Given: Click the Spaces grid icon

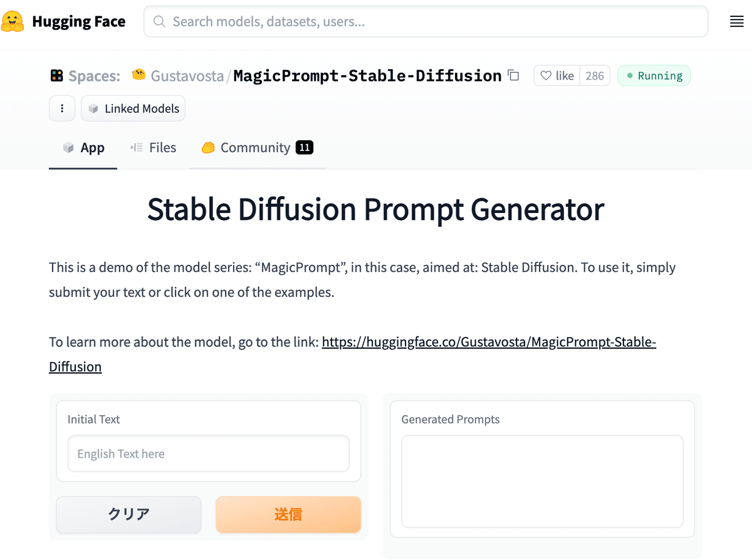Looking at the screenshot, I should (x=57, y=75).
